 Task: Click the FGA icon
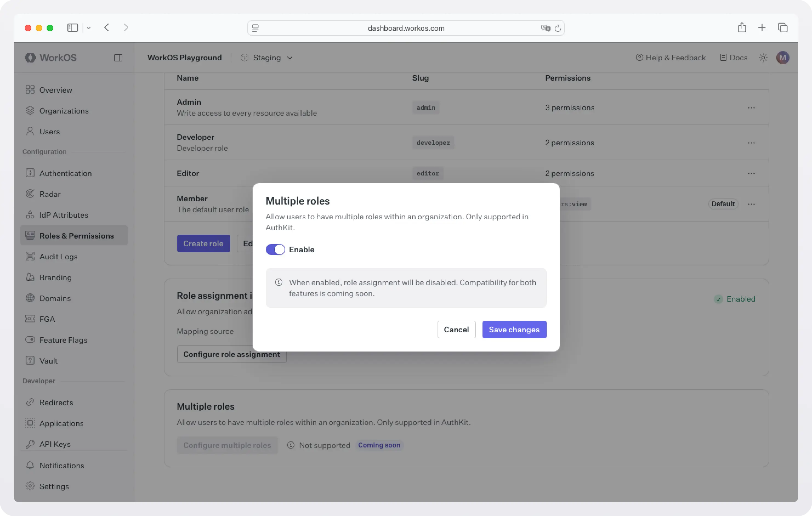tap(30, 319)
